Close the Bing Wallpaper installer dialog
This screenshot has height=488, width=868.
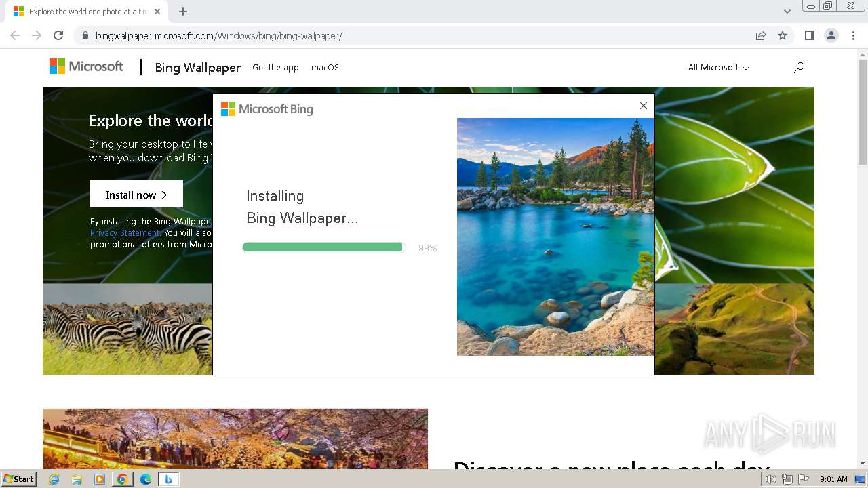pos(644,106)
